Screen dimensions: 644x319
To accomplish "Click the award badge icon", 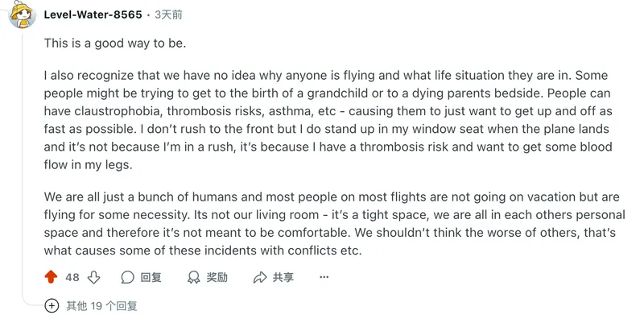I will [193, 277].
